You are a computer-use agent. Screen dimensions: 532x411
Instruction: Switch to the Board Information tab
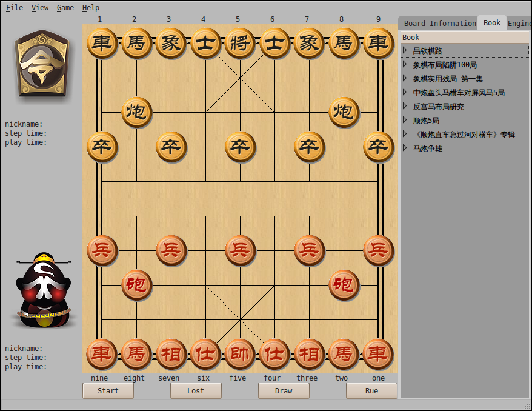point(440,24)
